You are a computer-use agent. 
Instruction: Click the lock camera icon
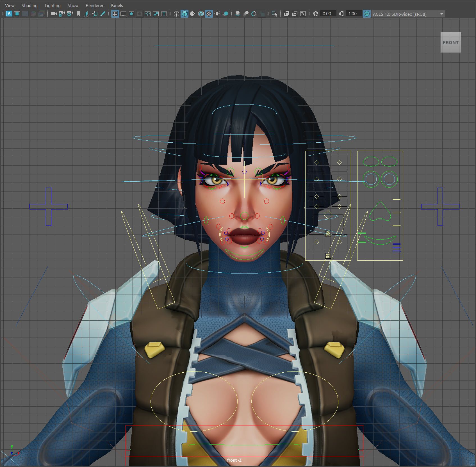coord(62,14)
